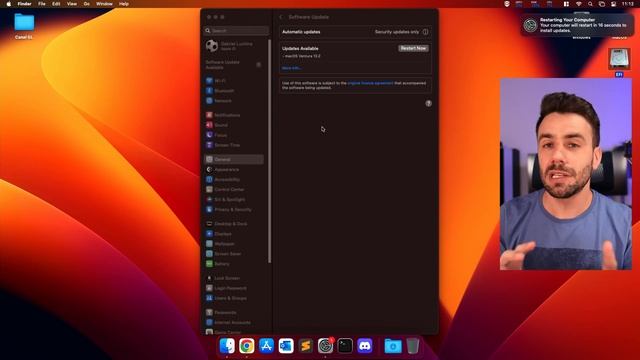640x360 pixels.
Task: Open the Go menu
Action: click(x=87, y=4)
